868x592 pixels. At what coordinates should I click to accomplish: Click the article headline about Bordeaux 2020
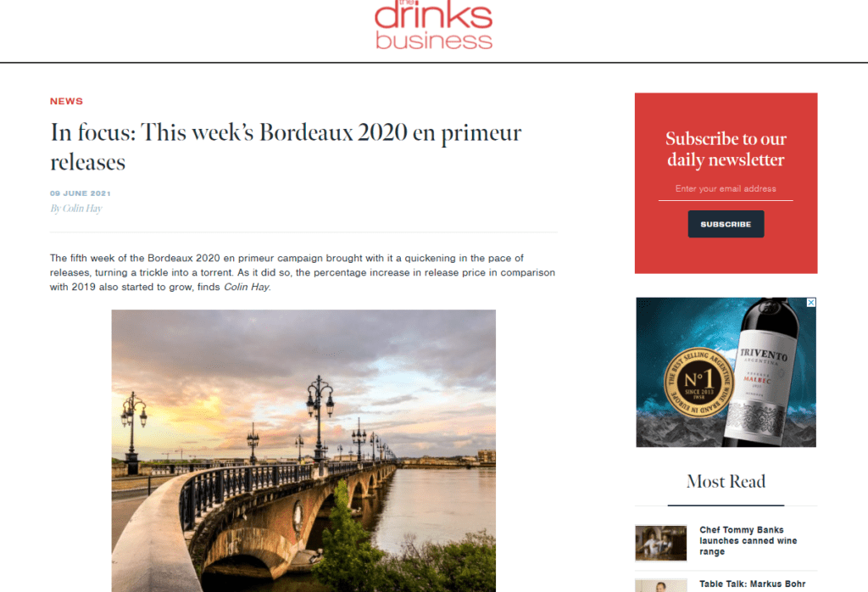pyautogui.click(x=286, y=147)
